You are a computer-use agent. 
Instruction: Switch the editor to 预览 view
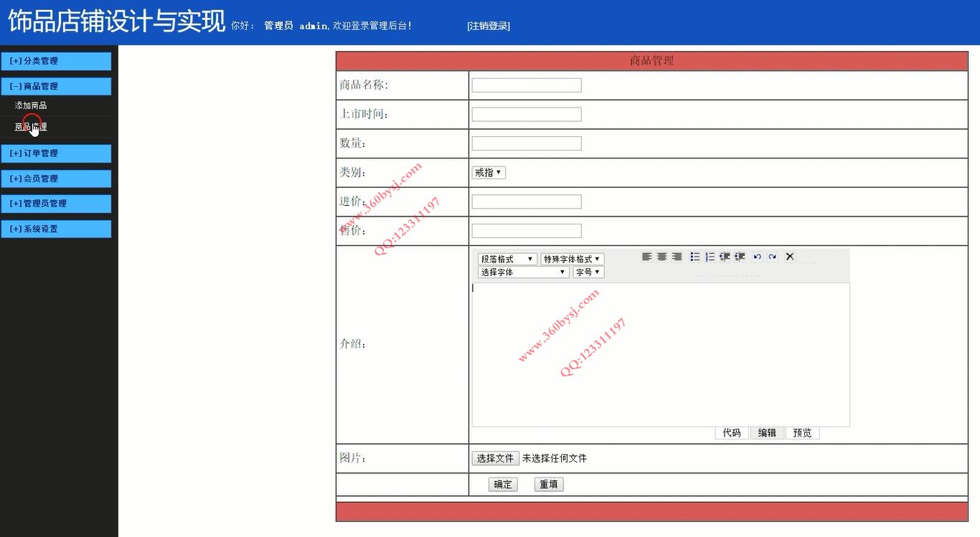(803, 433)
